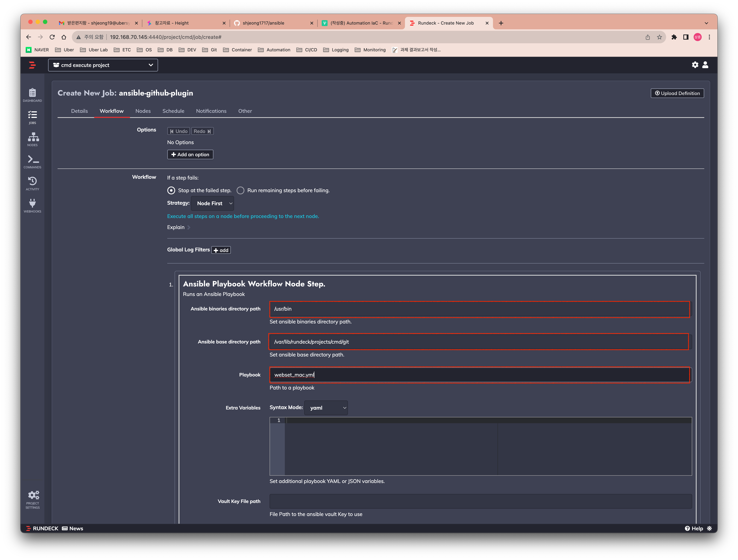Add a Global Log Filter

coord(221,250)
